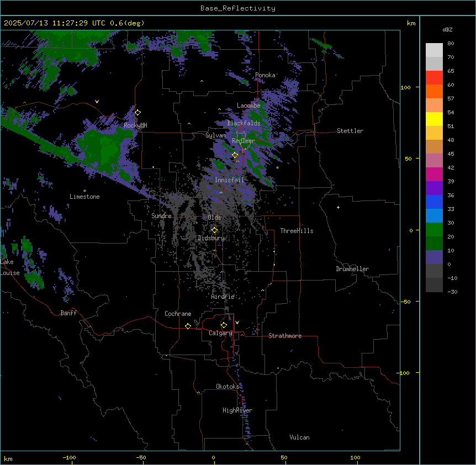Select the asterisk marker above Limestone
The image size is (476, 465).
point(84,191)
